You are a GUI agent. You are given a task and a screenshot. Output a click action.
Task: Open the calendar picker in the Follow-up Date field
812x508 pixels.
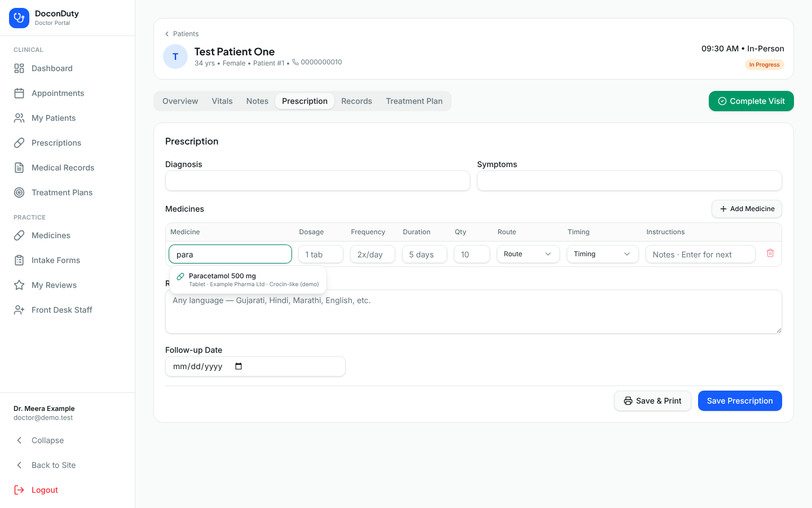(x=239, y=366)
